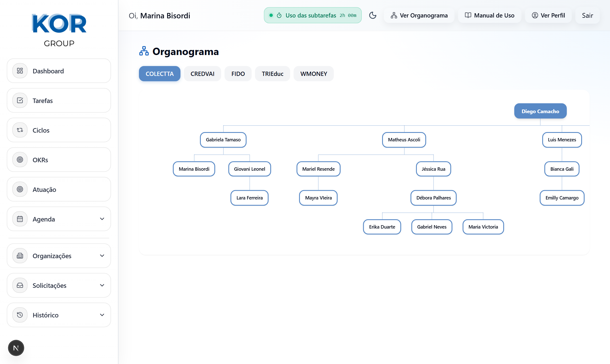
Task: Expand the Solicitações chevron
Action: pyautogui.click(x=102, y=285)
